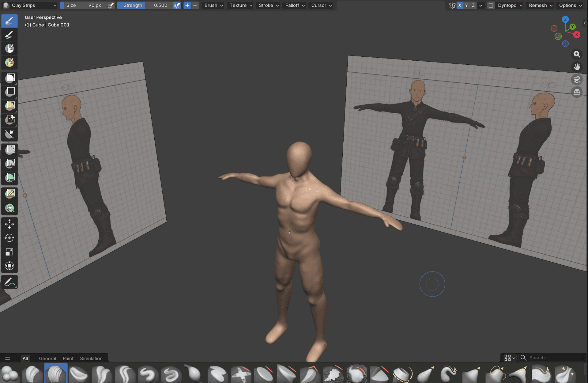This screenshot has width=588, height=383.
Task: Open the Brush settings dropdown
Action: tap(213, 5)
